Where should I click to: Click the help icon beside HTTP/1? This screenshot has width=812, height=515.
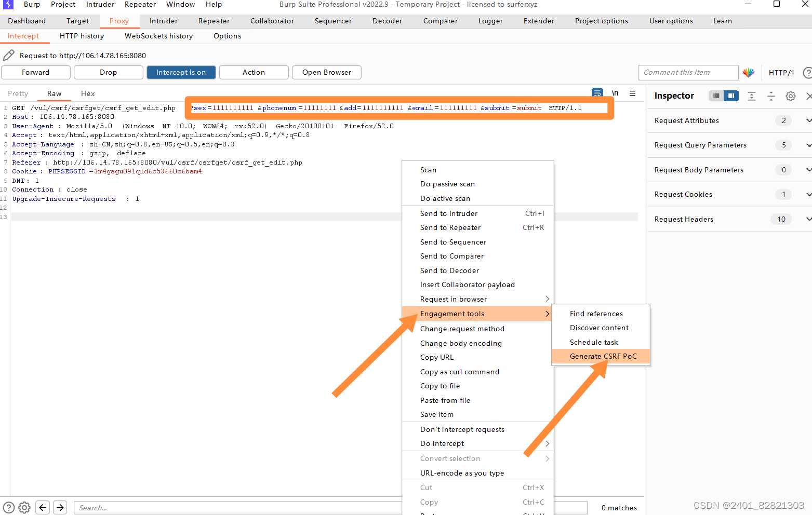[807, 73]
